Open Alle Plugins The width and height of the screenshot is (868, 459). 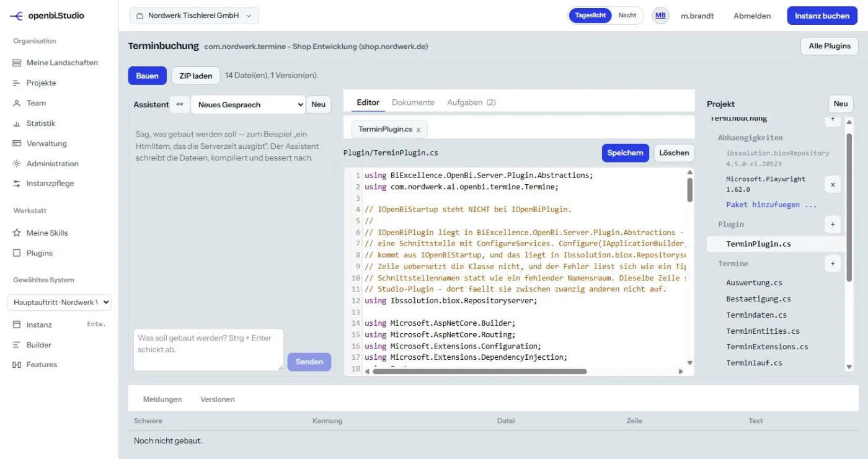tap(830, 46)
